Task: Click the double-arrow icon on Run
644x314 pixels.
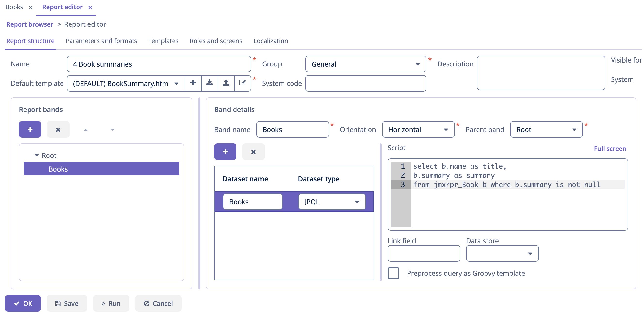Action: coord(103,304)
